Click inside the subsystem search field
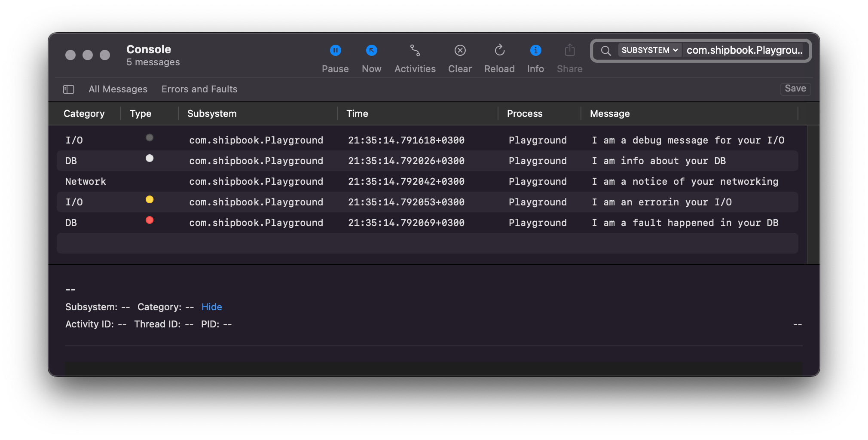This screenshot has width=868, height=440. click(743, 50)
